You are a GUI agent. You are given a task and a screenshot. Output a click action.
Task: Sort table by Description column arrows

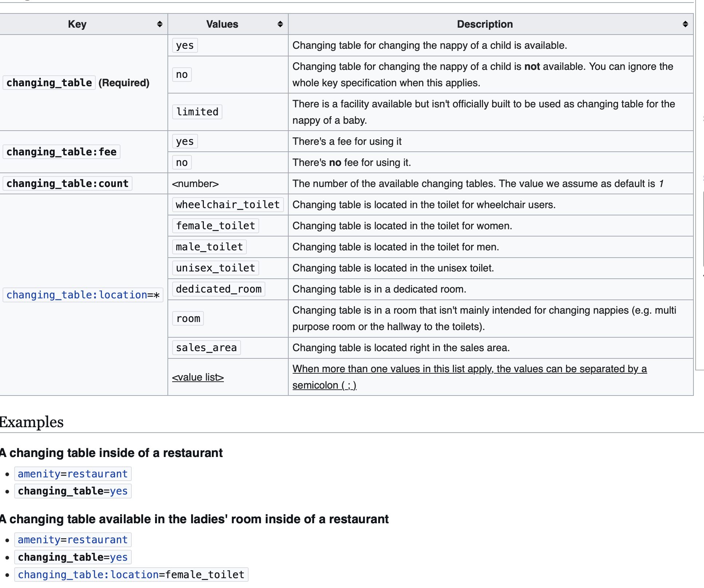tap(685, 24)
